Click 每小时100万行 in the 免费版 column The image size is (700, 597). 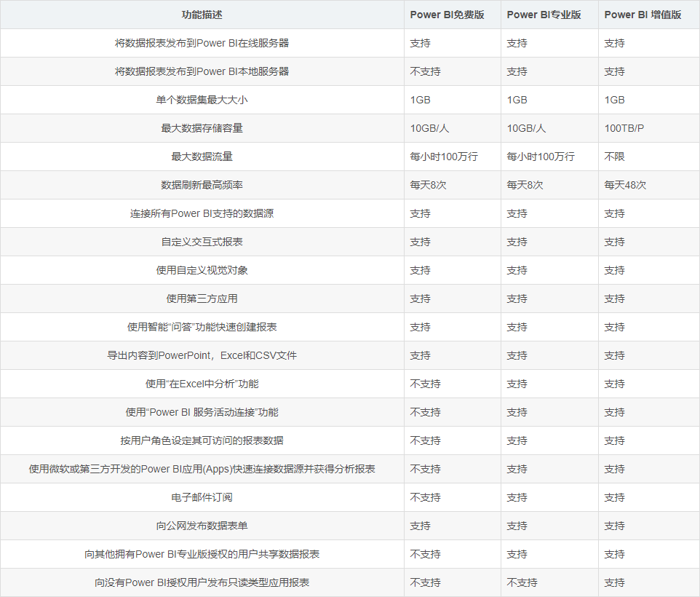(x=444, y=157)
